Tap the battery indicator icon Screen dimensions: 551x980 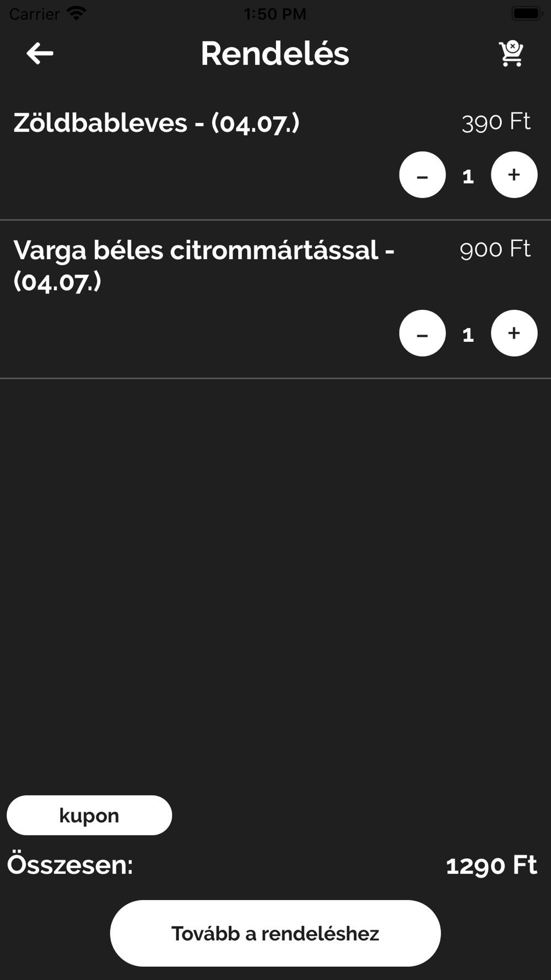pyautogui.click(x=527, y=13)
